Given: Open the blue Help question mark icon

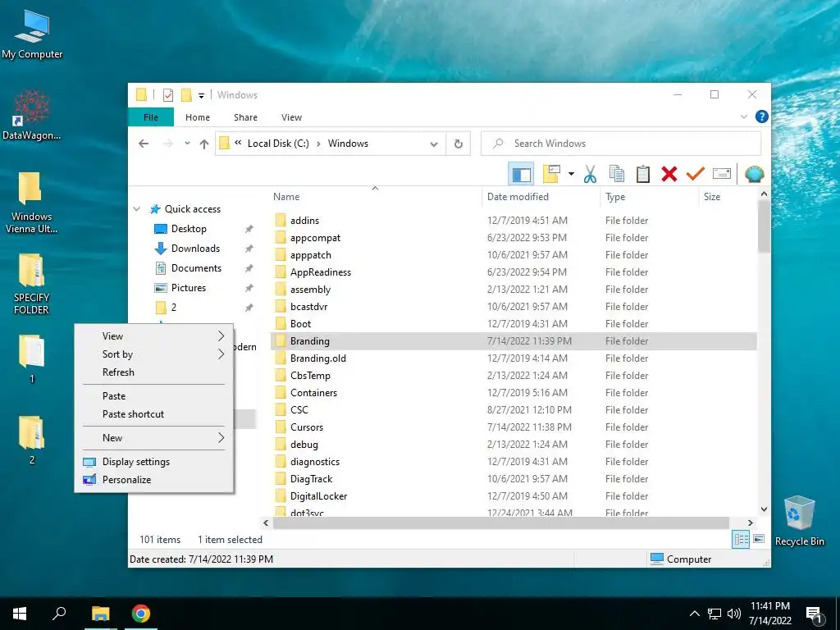Looking at the screenshot, I should click(761, 116).
